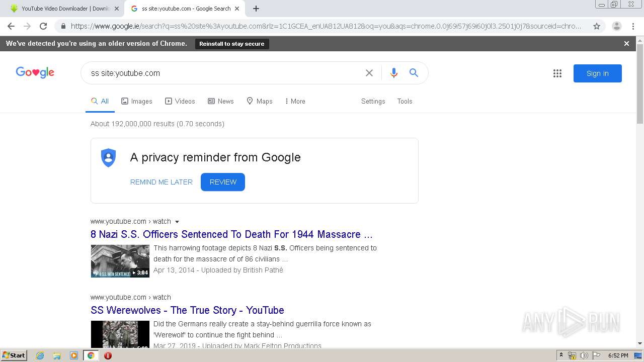Open SS Werewolves - The True Story result
Viewport: 644px width, 362px height.
(187, 310)
